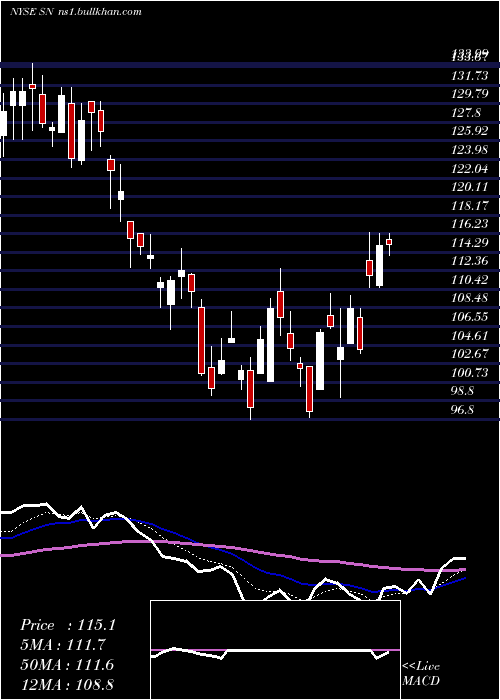Click the NYSE SN ticker title
This screenshot has height=700, width=500.
(x=30, y=12)
